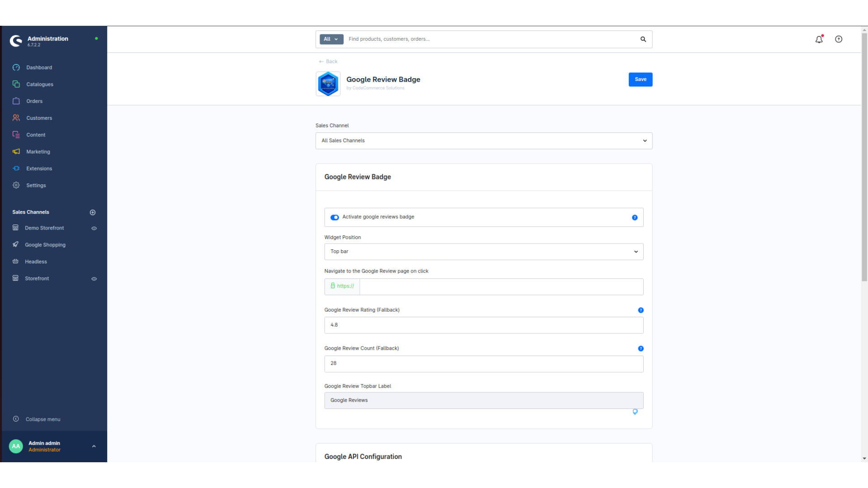Open notifications bell icon
Screen dimensions: 868x488
tap(819, 39)
